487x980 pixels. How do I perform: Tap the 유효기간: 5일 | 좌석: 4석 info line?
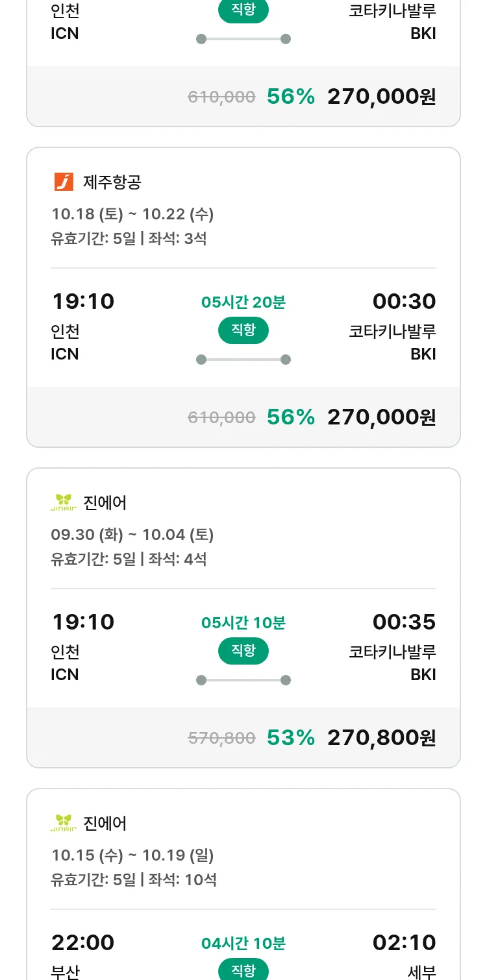[x=129, y=559]
